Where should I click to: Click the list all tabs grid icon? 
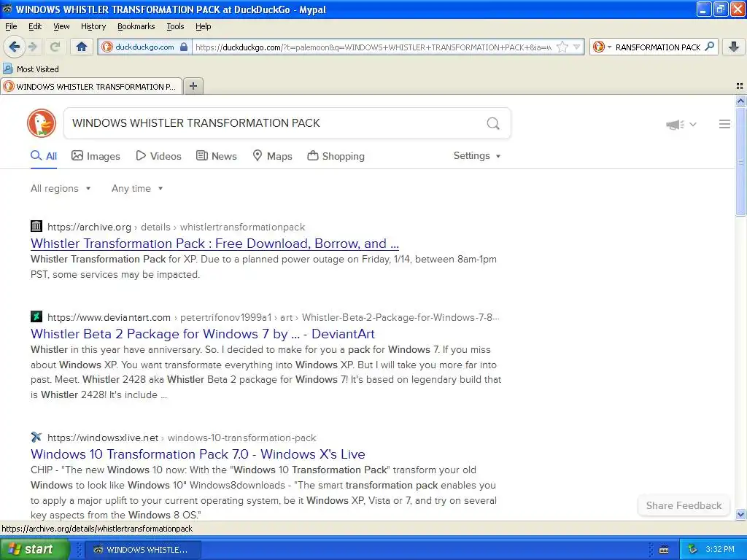coord(740,86)
